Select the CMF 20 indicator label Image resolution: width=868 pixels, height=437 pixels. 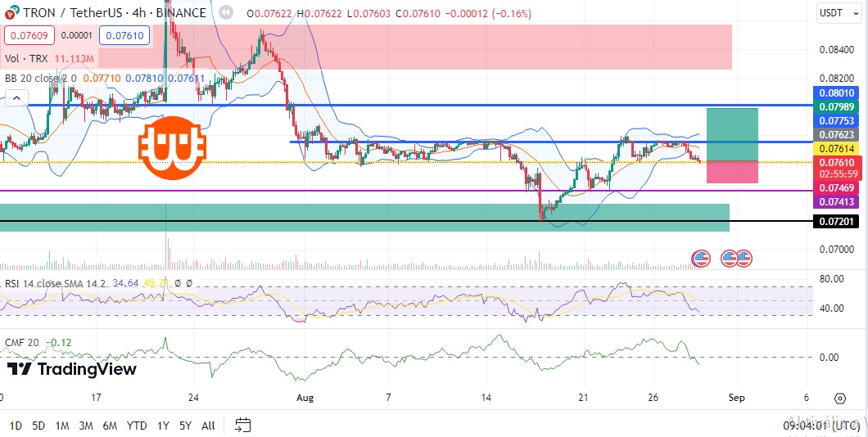(22, 342)
